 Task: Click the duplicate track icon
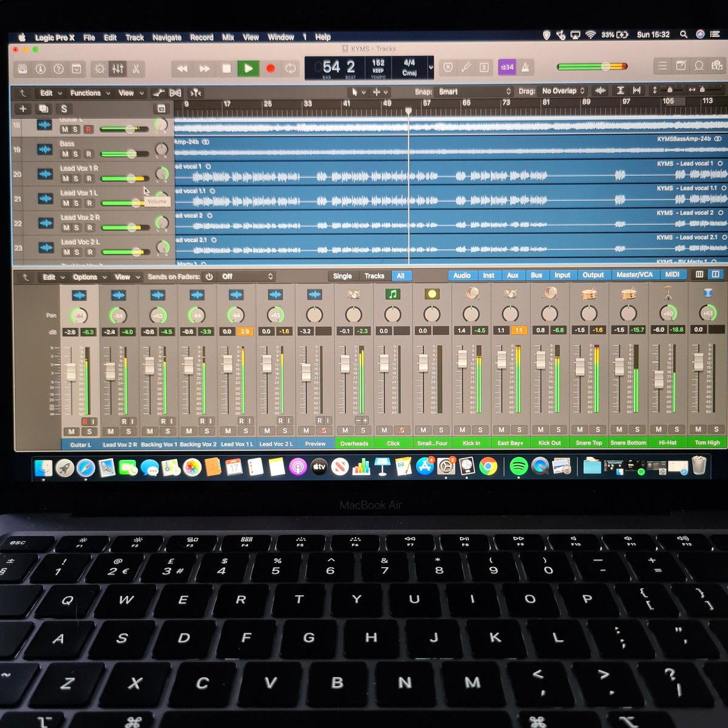coord(43,109)
